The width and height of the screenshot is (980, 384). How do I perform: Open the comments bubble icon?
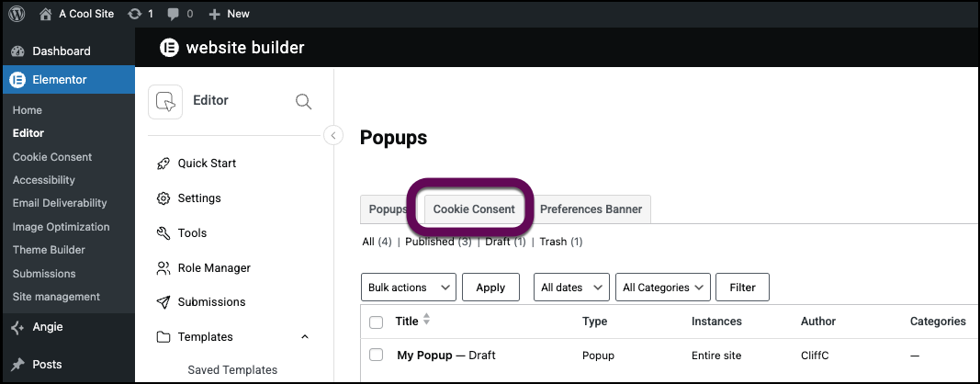(173, 14)
